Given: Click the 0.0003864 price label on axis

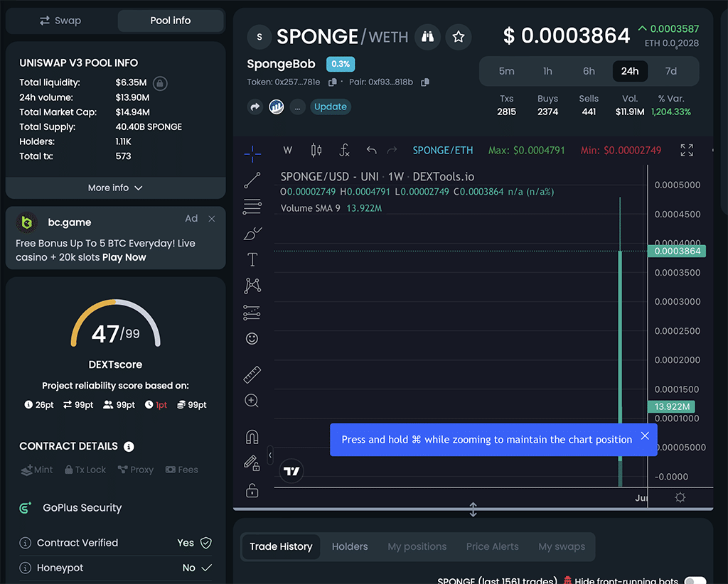Looking at the screenshot, I should (x=677, y=251).
